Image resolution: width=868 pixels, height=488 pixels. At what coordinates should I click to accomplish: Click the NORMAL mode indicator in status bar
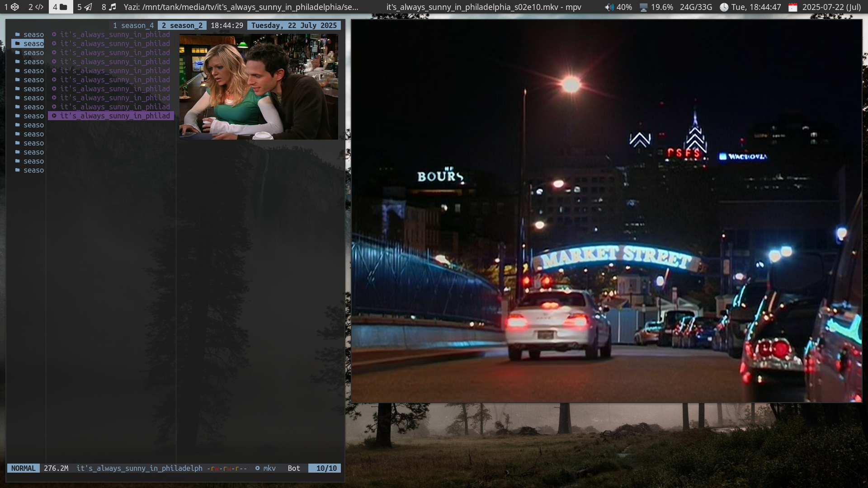coord(23,468)
